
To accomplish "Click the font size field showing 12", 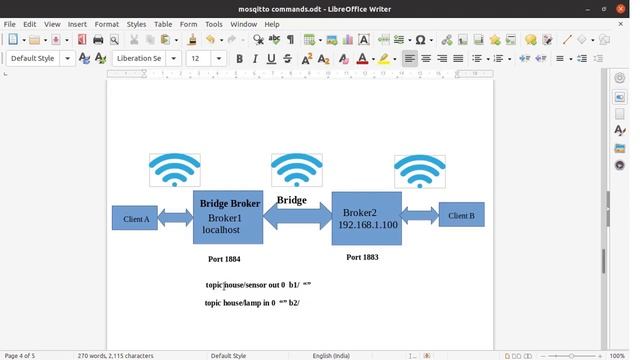I will [198, 59].
